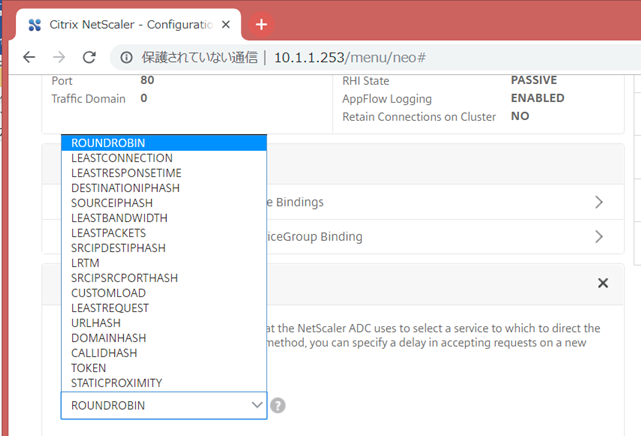The height and width of the screenshot is (436, 641).
Task: Click the AppFlow Logging label
Action: pyautogui.click(x=387, y=99)
